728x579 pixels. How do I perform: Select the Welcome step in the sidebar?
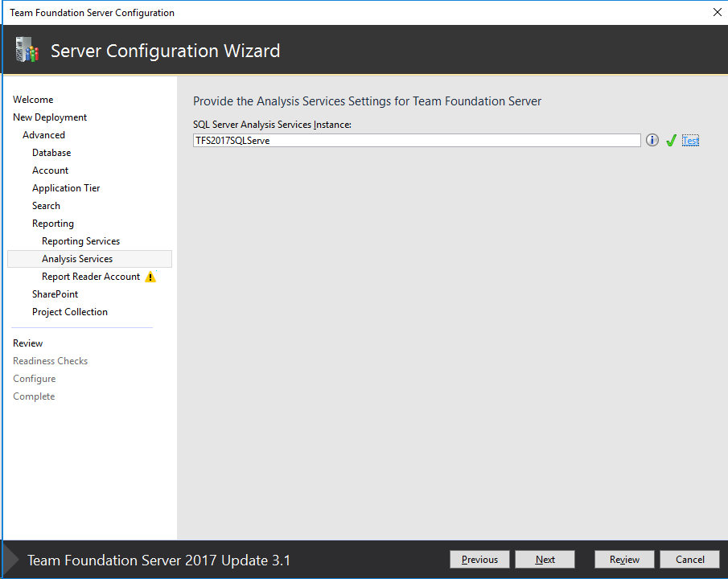tap(32, 99)
